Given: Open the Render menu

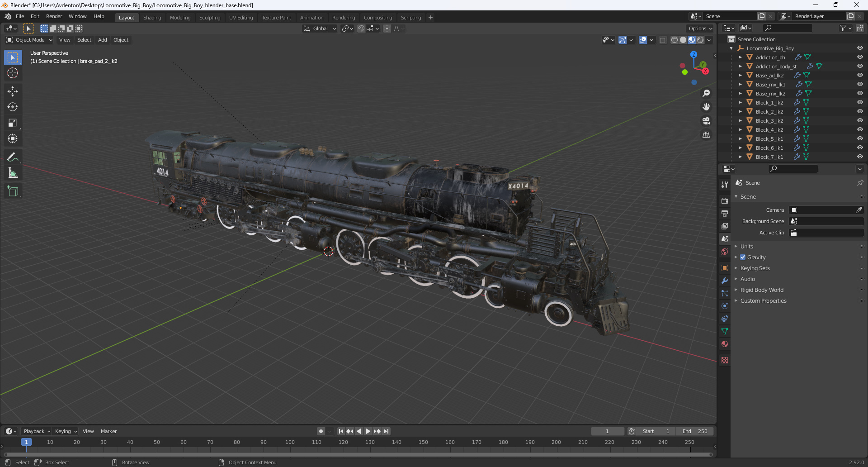Looking at the screenshot, I should point(54,16).
